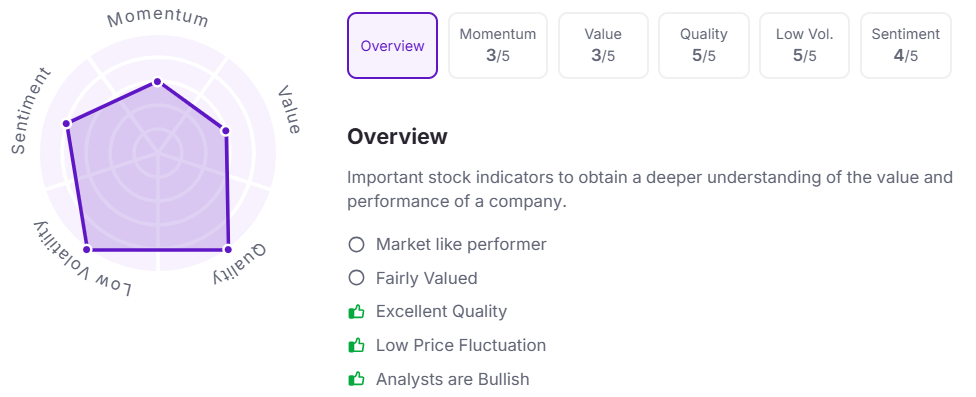Click the Sentiment data point on radar chart
This screenshot has height=397, width=976.
pyautogui.click(x=66, y=123)
